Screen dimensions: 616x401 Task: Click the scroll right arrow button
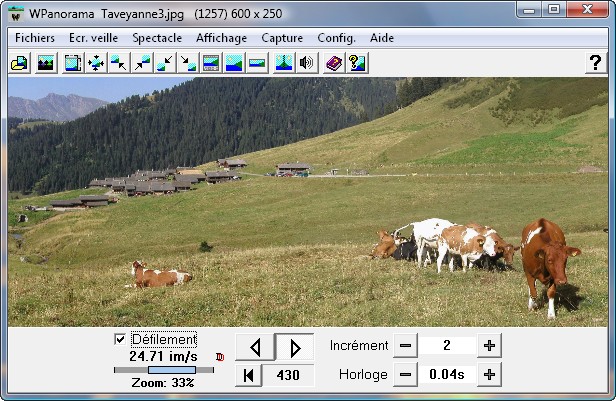(x=295, y=347)
